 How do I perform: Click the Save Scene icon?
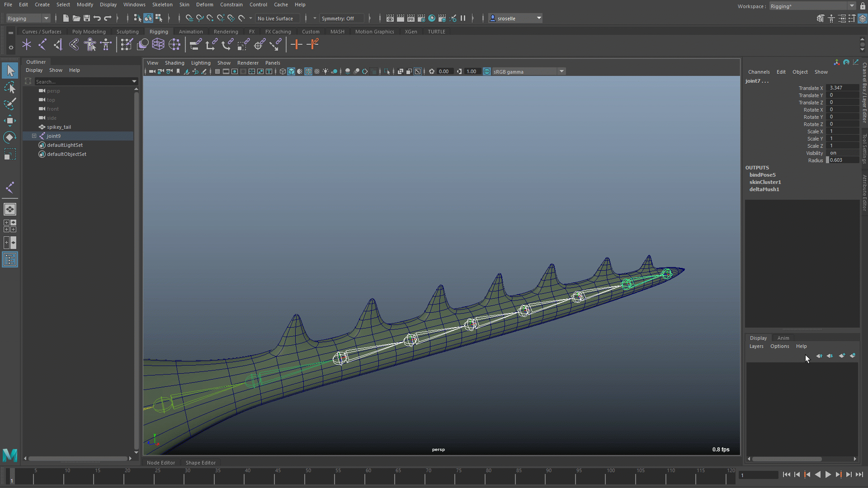(87, 19)
